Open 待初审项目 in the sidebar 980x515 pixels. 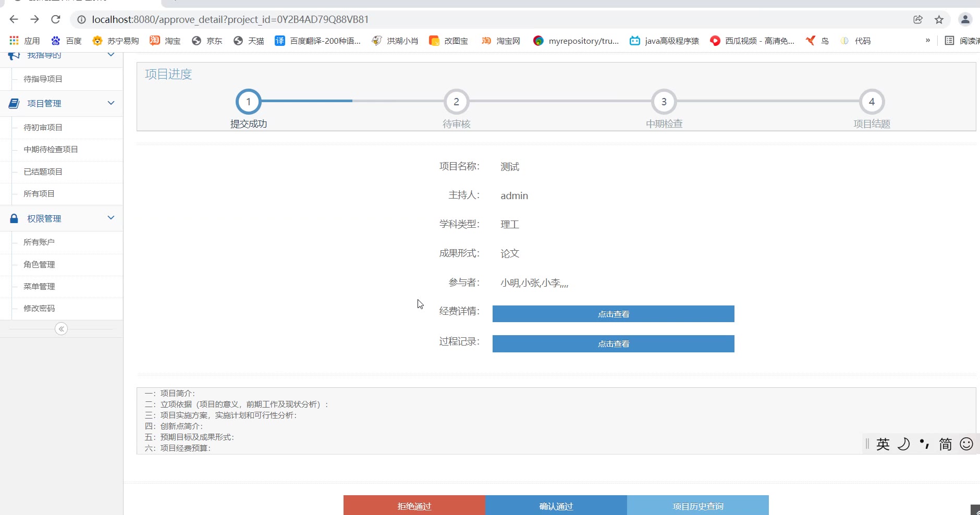pyautogui.click(x=43, y=128)
